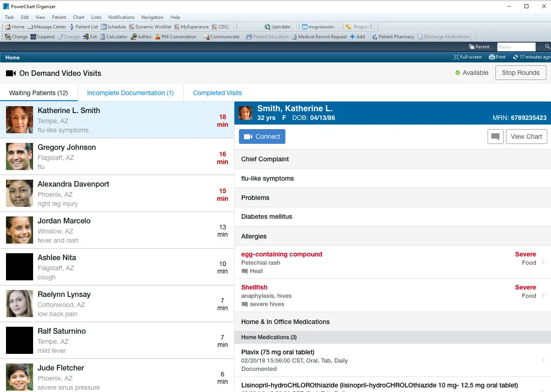
Task: Click MRN 6789235423 in banner
Action: pos(519,118)
